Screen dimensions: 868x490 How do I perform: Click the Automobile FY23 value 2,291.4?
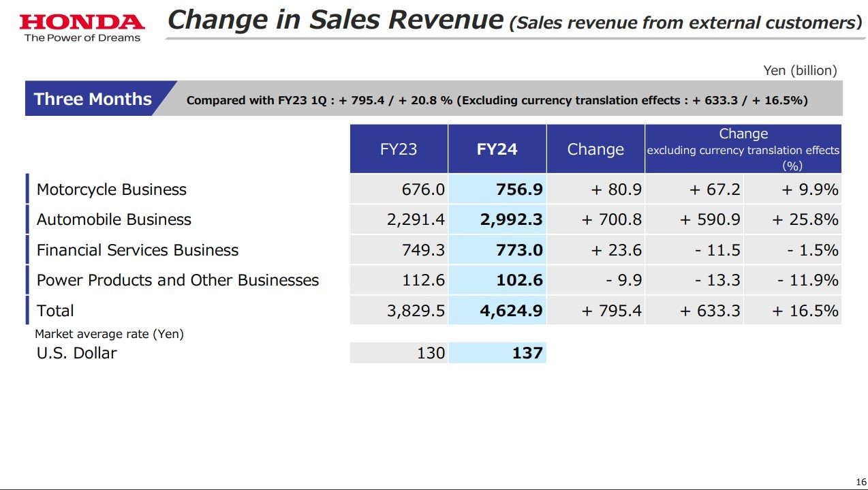414,219
